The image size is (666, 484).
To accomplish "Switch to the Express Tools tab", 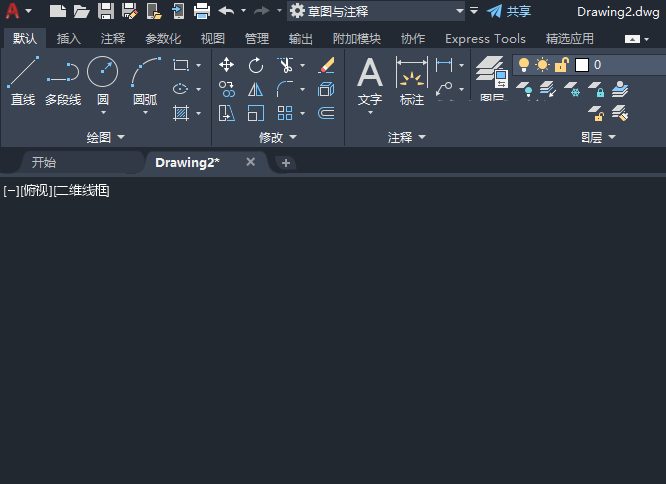I will (485, 39).
